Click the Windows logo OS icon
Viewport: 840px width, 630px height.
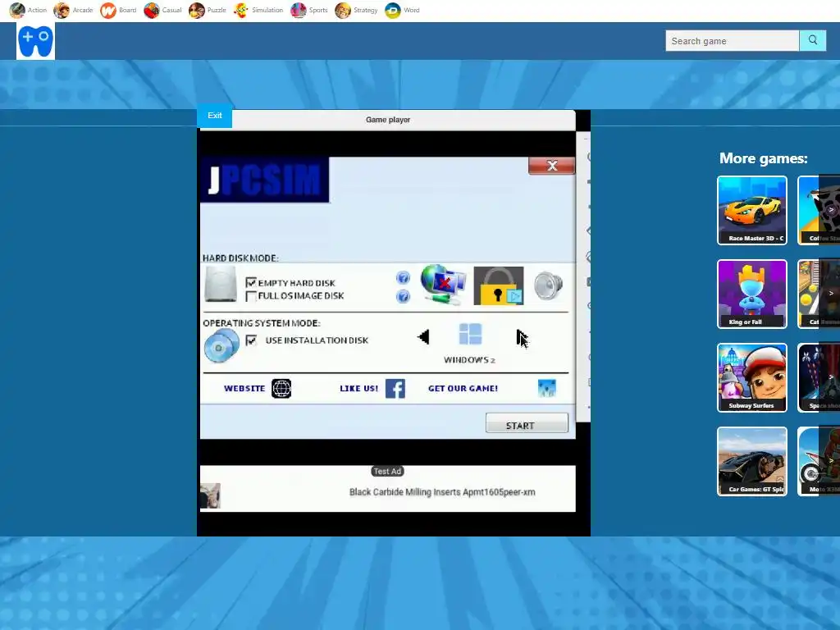pyautogui.click(x=470, y=335)
